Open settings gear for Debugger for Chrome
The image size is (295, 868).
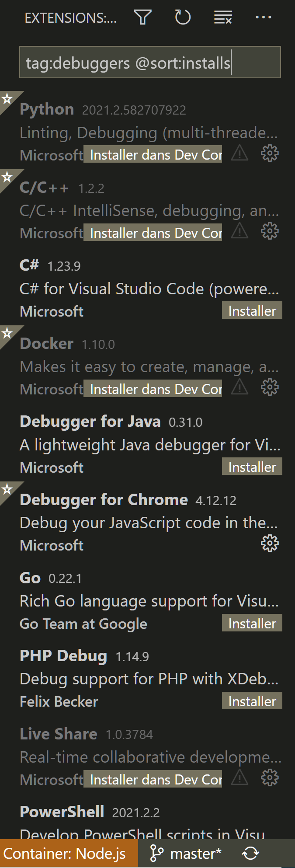[269, 544]
